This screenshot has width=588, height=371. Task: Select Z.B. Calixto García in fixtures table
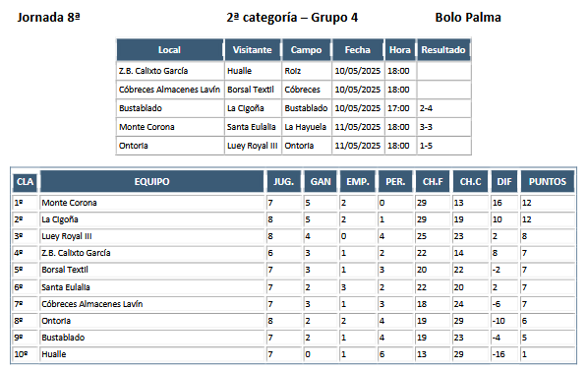(153, 71)
